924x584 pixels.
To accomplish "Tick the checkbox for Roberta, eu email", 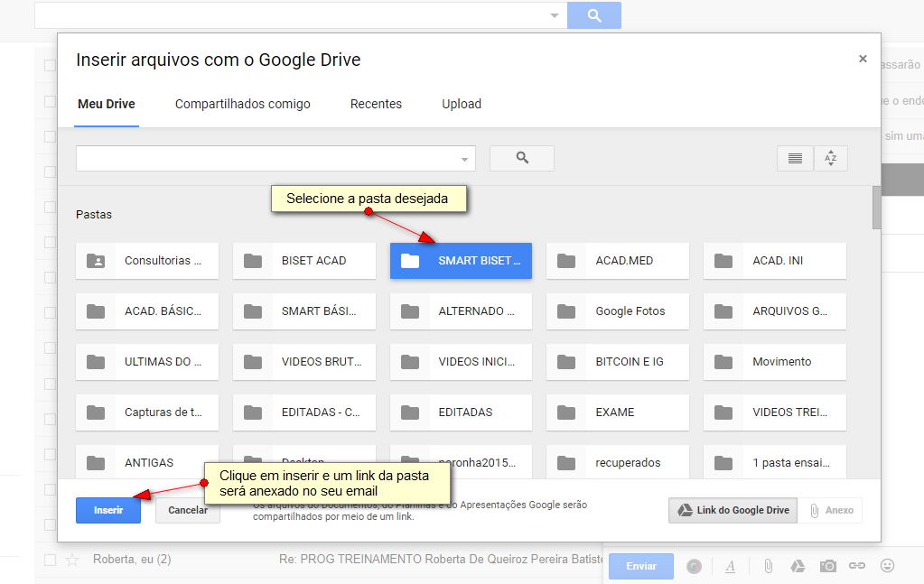I will point(50,560).
